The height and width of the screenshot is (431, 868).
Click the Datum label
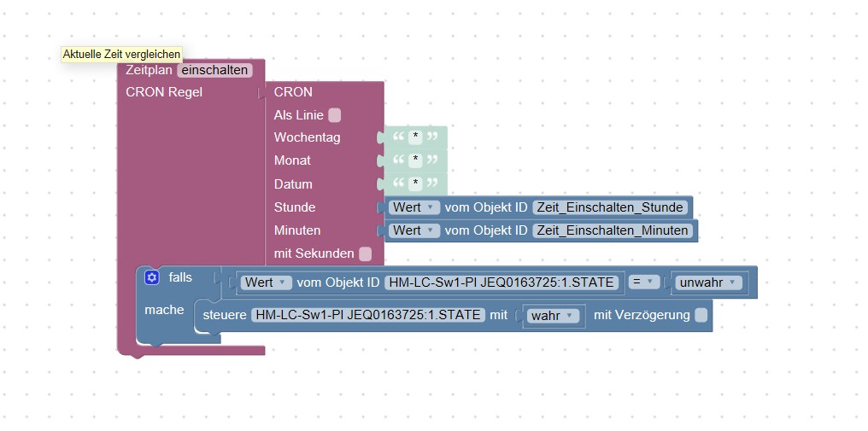293,183
